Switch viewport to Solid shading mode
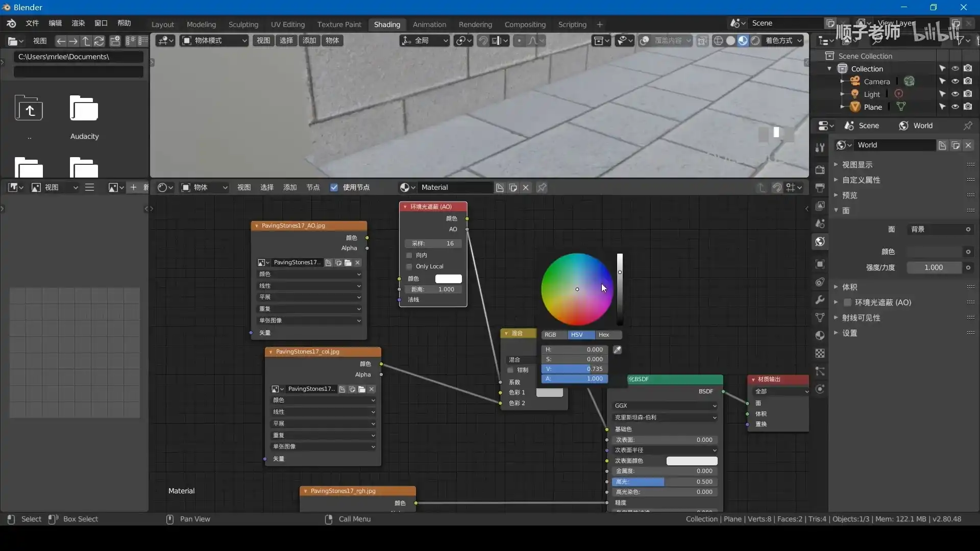980x551 pixels. click(x=731, y=41)
